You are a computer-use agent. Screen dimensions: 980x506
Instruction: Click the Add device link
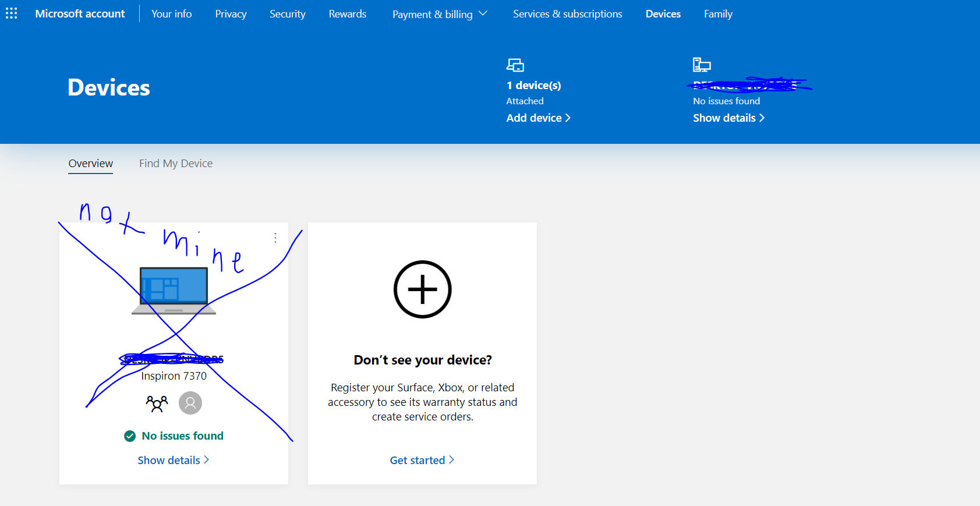[538, 118]
